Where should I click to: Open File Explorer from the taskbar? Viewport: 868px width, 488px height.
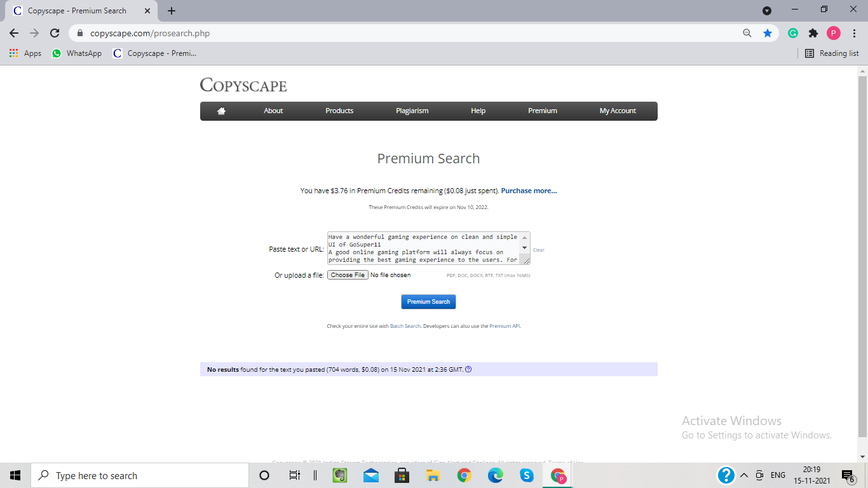click(433, 475)
